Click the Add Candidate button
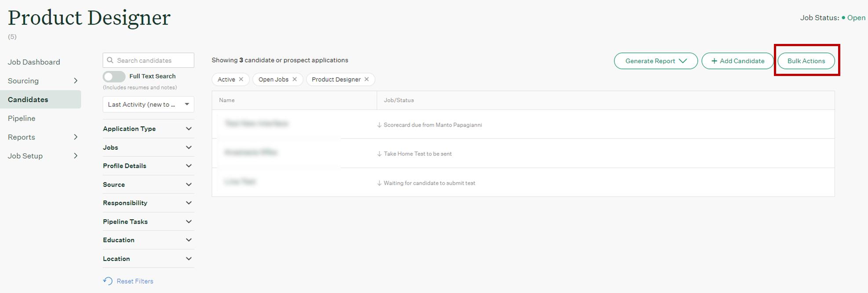The image size is (868, 293). [x=737, y=61]
